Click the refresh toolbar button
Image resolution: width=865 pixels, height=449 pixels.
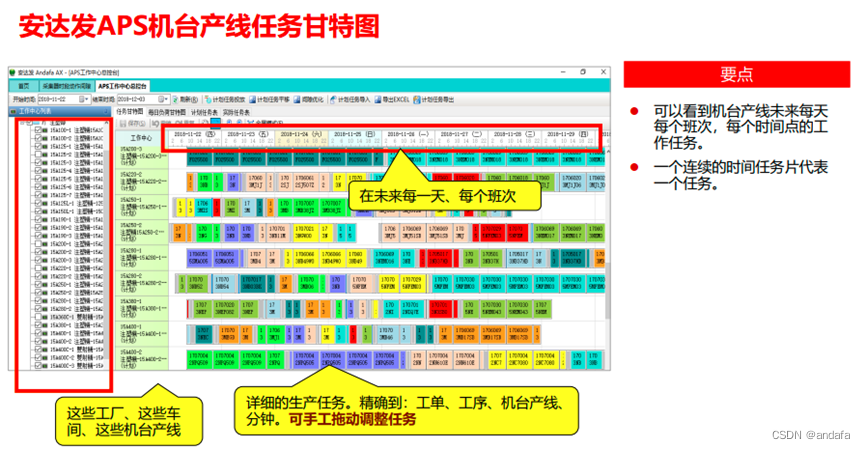(185, 100)
